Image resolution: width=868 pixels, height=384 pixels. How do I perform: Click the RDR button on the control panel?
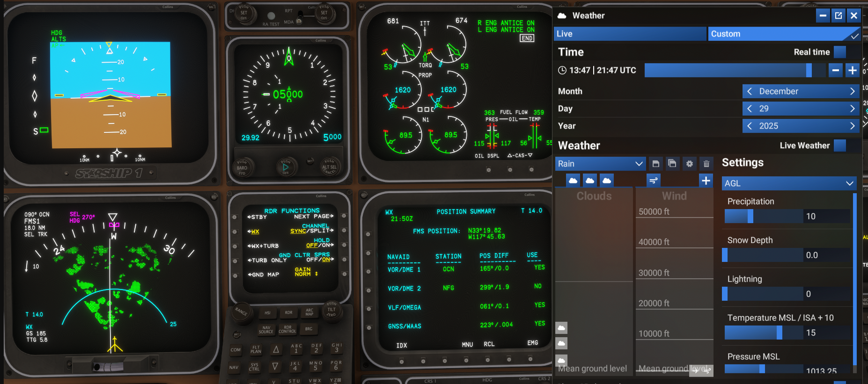(288, 312)
